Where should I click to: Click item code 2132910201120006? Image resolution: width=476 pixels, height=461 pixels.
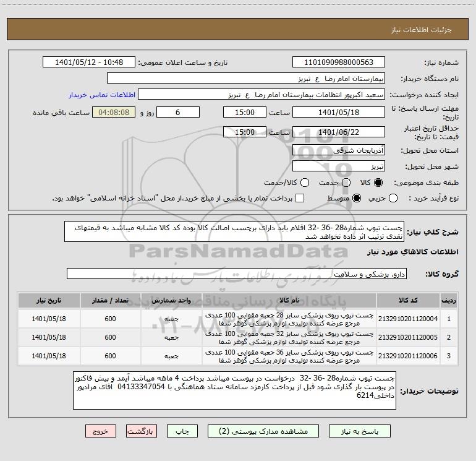pyautogui.click(x=408, y=356)
